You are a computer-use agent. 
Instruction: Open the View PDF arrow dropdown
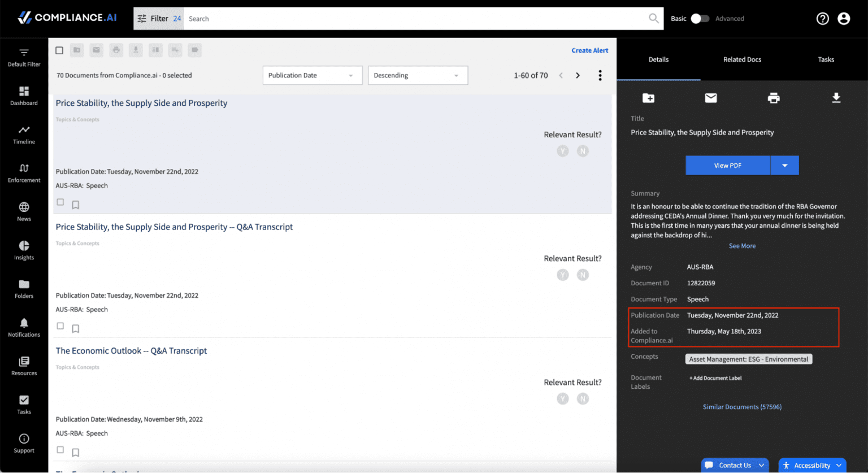(x=785, y=165)
